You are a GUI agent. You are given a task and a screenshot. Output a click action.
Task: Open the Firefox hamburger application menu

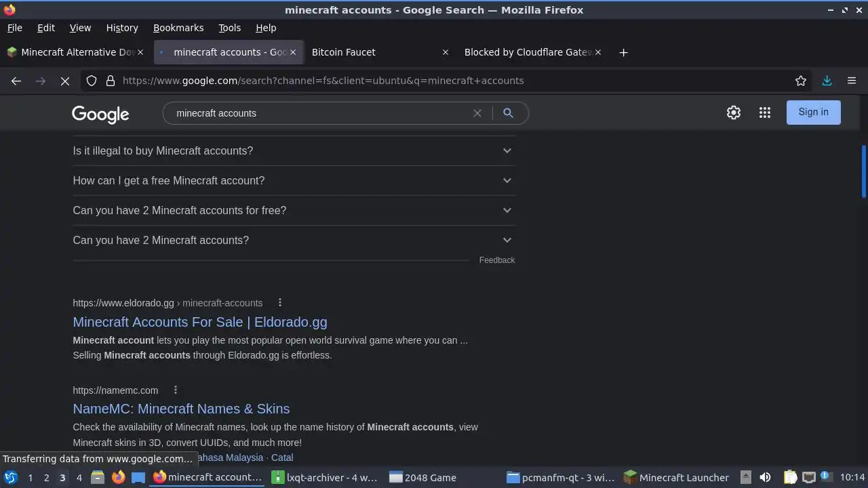(x=852, y=81)
